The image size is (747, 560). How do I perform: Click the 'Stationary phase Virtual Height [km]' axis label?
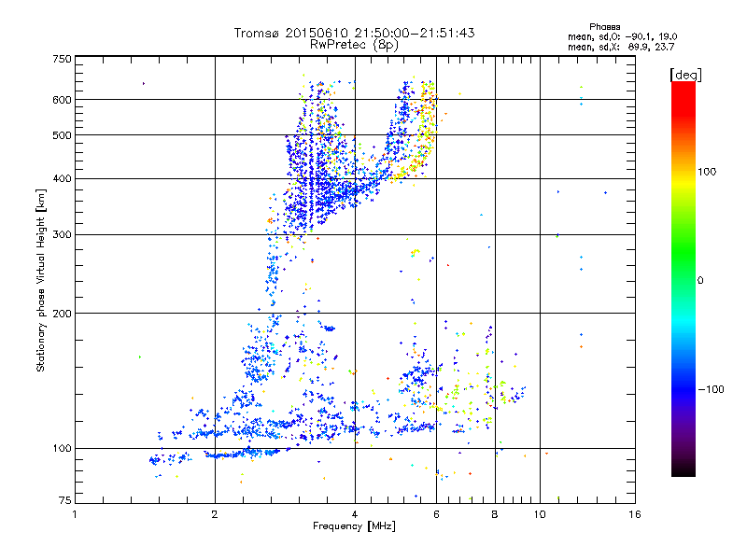(40, 280)
